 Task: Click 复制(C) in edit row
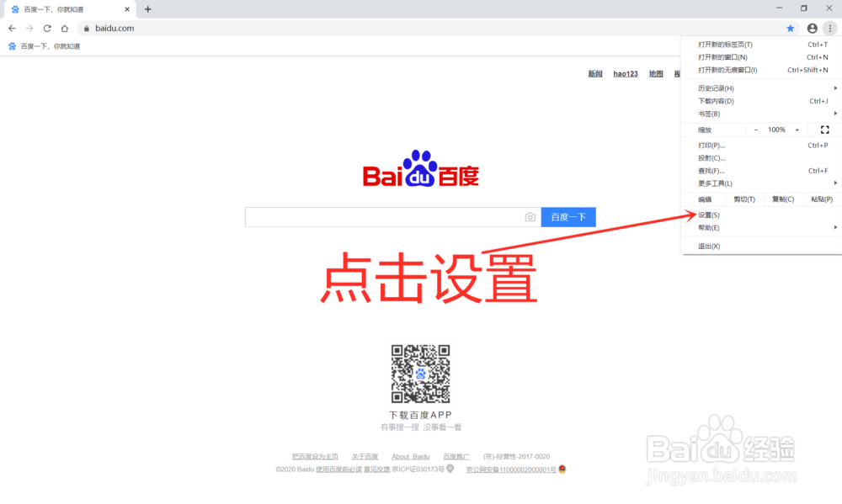pyautogui.click(x=783, y=199)
